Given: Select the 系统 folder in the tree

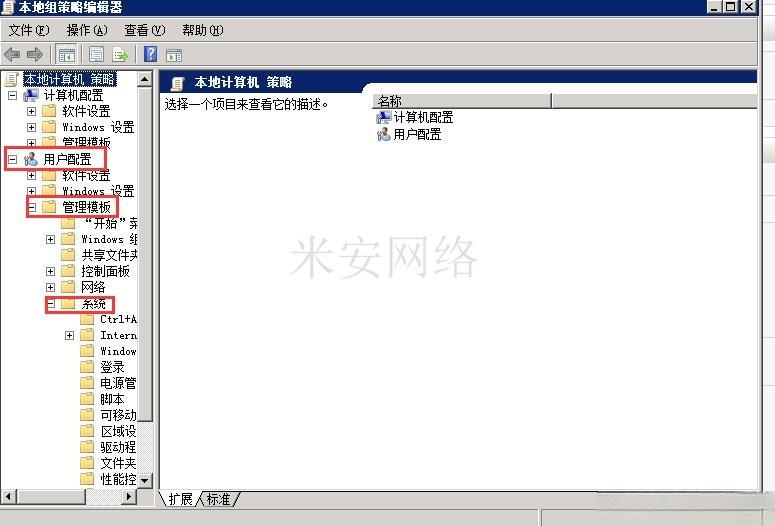Looking at the screenshot, I should coord(93,304).
